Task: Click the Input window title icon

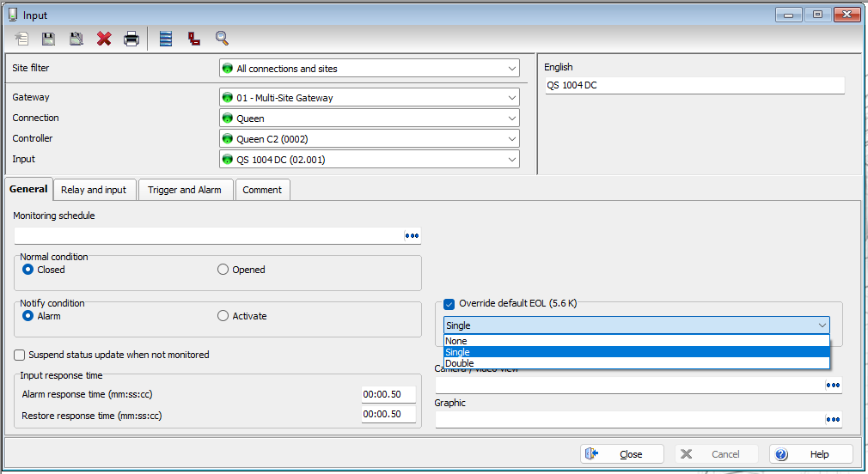Action: [x=13, y=15]
